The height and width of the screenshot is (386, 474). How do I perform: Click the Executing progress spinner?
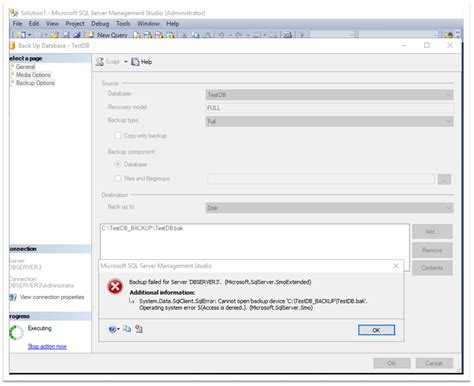coord(16,332)
